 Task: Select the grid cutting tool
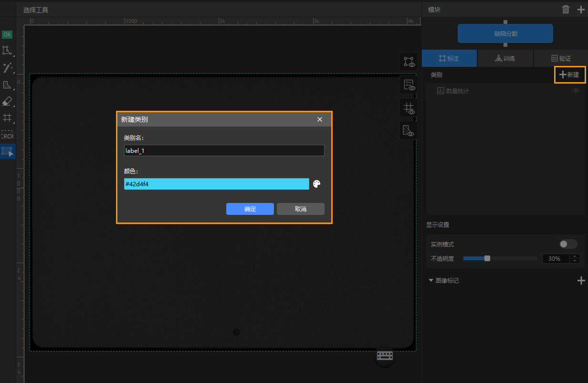[x=7, y=118]
